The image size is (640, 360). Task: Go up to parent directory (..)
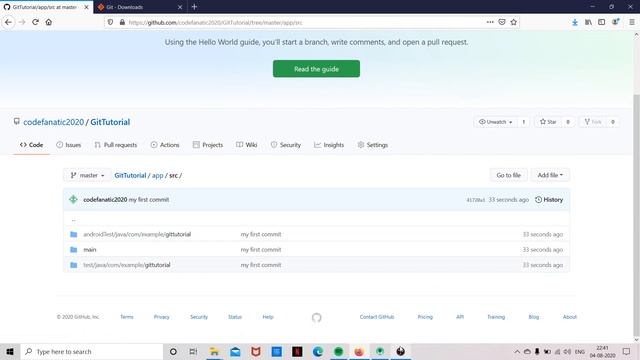(74, 219)
